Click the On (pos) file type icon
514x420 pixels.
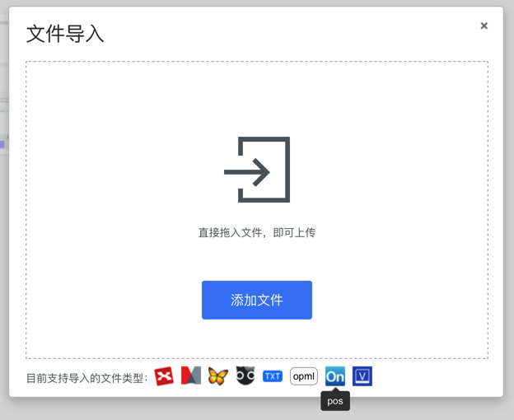coord(335,376)
